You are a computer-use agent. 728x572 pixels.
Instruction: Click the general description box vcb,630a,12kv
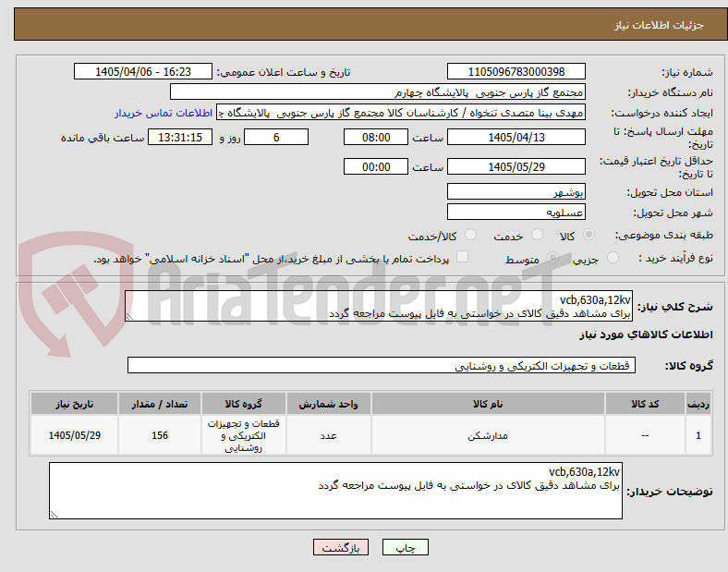tap(379, 307)
